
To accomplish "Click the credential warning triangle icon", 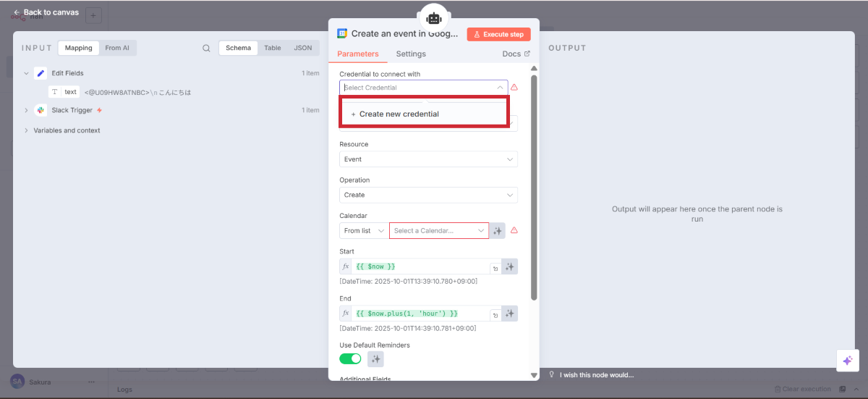I will pyautogui.click(x=514, y=88).
